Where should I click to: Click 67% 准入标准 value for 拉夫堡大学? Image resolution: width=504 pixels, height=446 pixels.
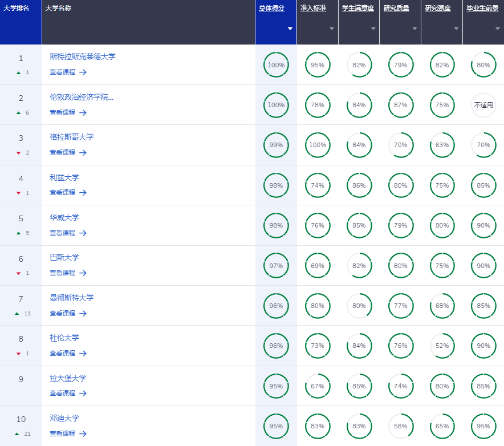(318, 386)
